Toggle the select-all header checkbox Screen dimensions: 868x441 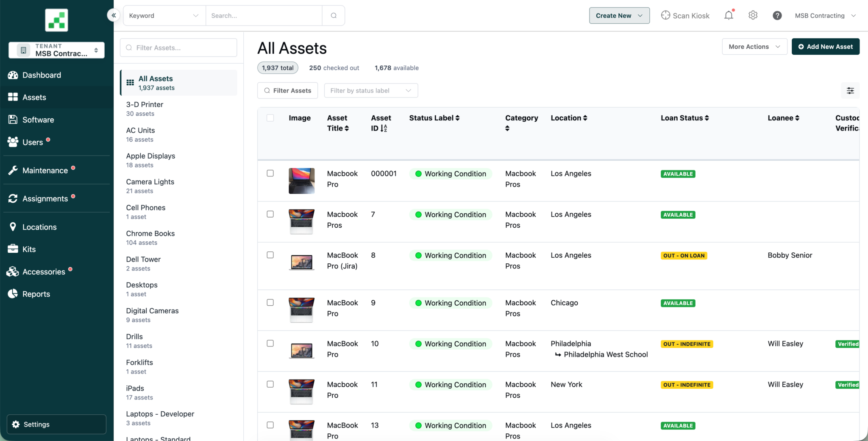pyautogui.click(x=270, y=118)
